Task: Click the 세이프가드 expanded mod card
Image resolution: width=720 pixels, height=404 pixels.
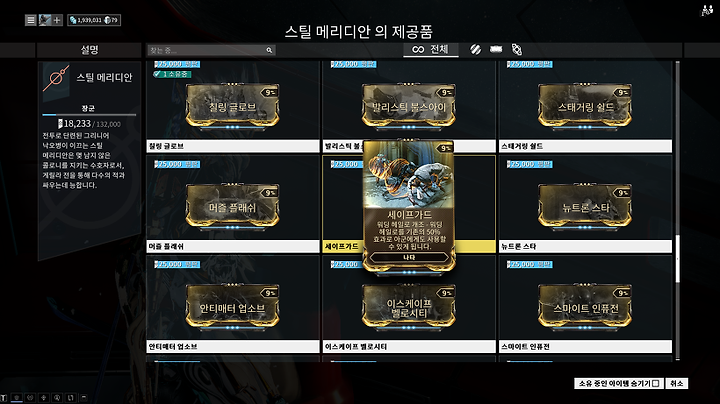Action: [409, 207]
